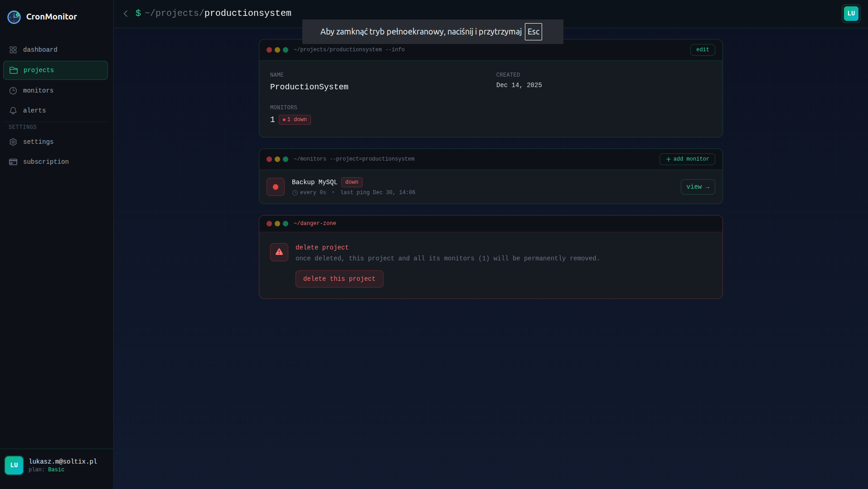
Task: Open settings using the gear icon
Action: coord(13,142)
